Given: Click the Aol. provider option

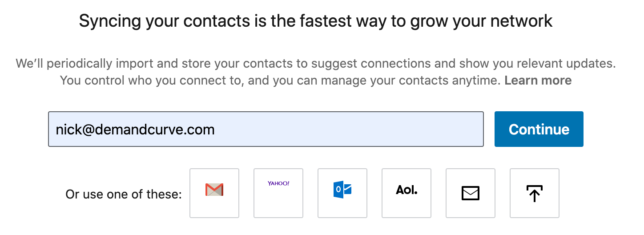Looking at the screenshot, I should coord(407,193).
